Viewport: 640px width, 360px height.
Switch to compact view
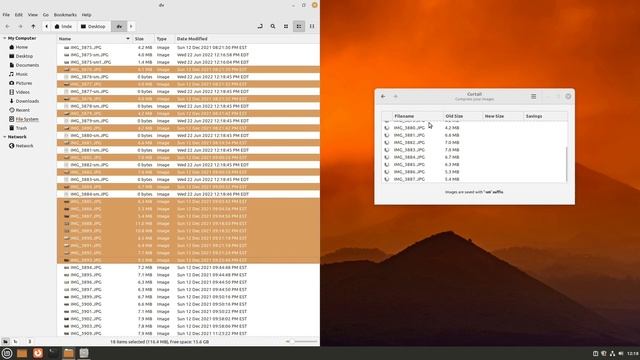tap(312, 26)
